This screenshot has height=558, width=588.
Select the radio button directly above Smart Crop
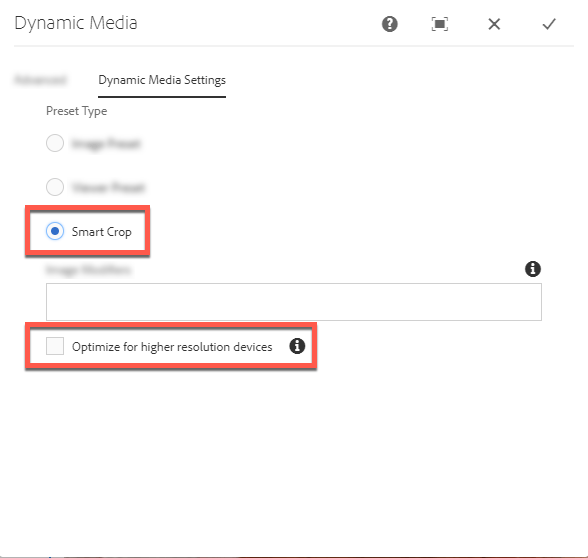point(55,187)
